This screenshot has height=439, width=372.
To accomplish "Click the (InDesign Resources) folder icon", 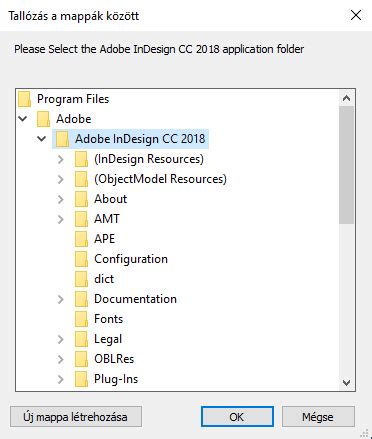I will (x=81, y=159).
